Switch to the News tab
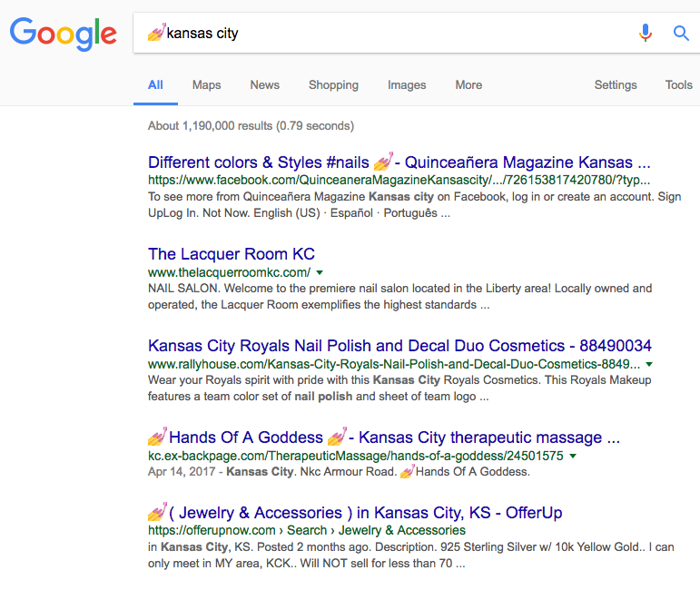The height and width of the screenshot is (590, 700). pyautogui.click(x=265, y=84)
